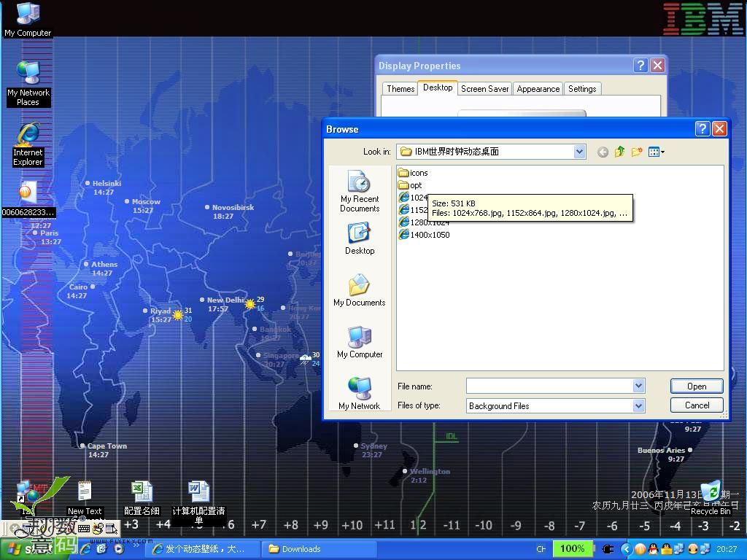The height and width of the screenshot is (560, 747).
Task: Switch to the Downloads taskbar window
Action: 320,549
